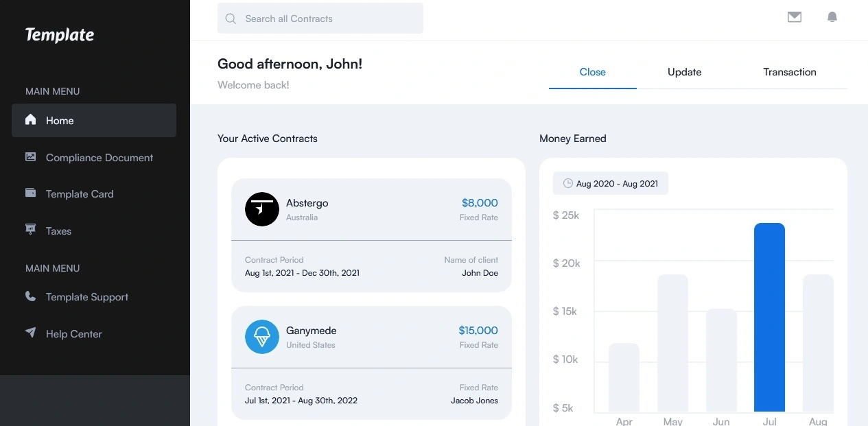This screenshot has width=868, height=426.
Task: Click the Template Card wallet icon
Action: [30, 193]
